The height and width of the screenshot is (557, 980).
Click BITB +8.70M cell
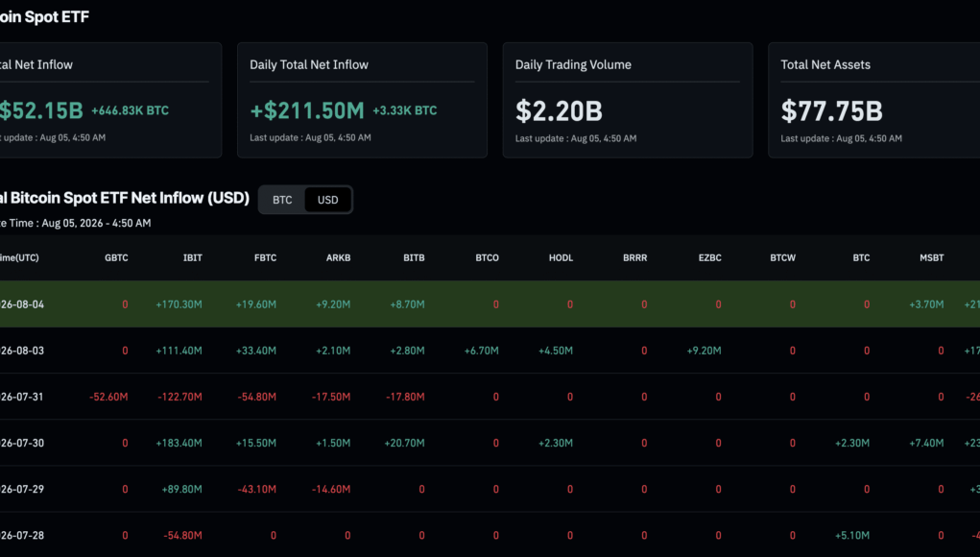coord(407,304)
